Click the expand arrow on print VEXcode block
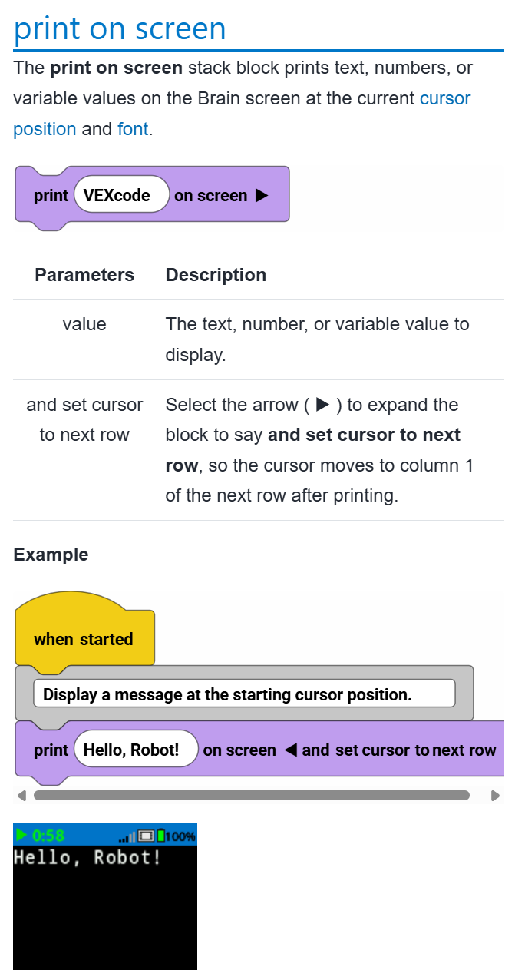 pos(261,196)
